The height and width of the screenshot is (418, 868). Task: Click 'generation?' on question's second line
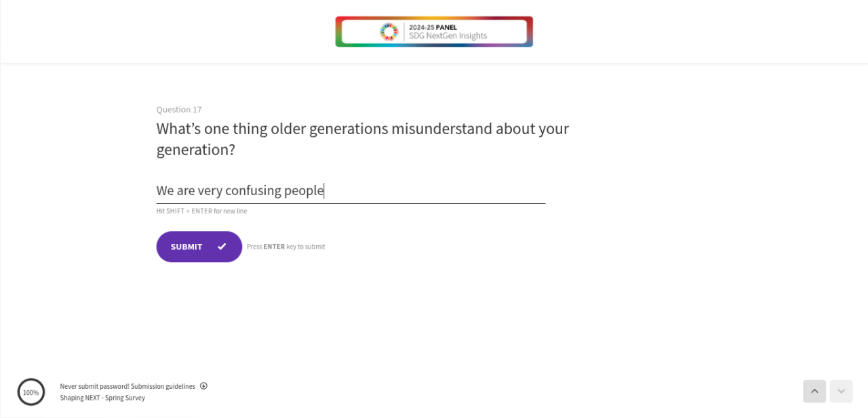point(195,150)
